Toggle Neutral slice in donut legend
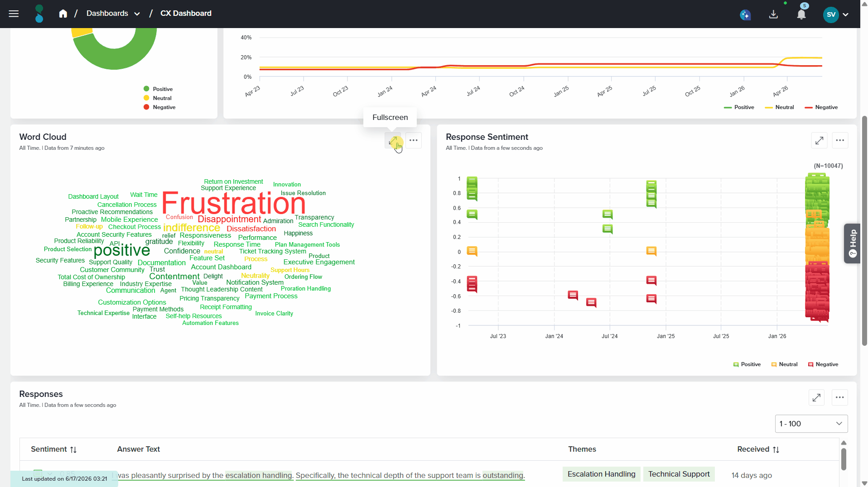This screenshot has width=868, height=487. (158, 98)
